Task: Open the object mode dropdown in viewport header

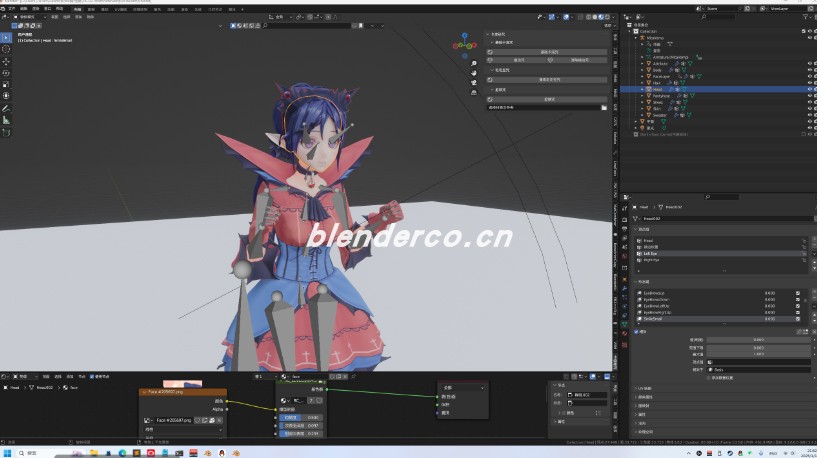Action: [x=30, y=17]
